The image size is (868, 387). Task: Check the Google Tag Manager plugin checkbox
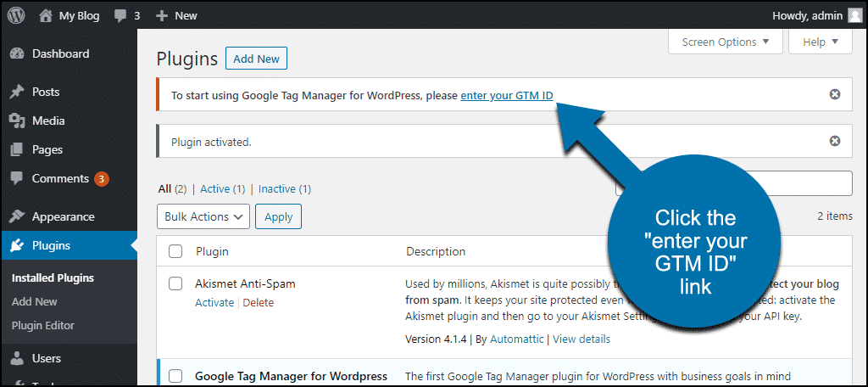point(175,376)
